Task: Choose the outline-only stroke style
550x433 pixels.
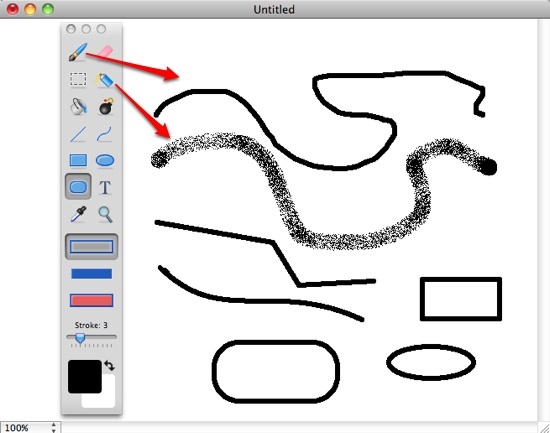Action: [x=91, y=247]
